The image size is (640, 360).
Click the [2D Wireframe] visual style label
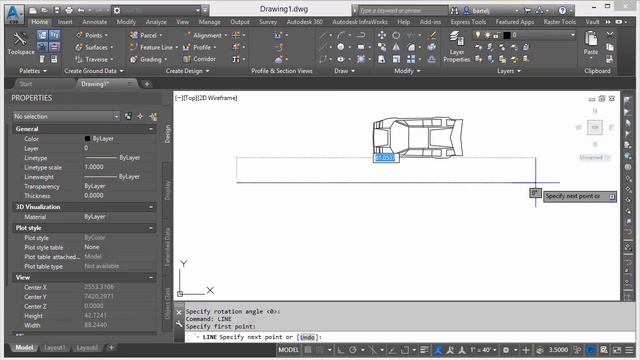tap(218, 98)
